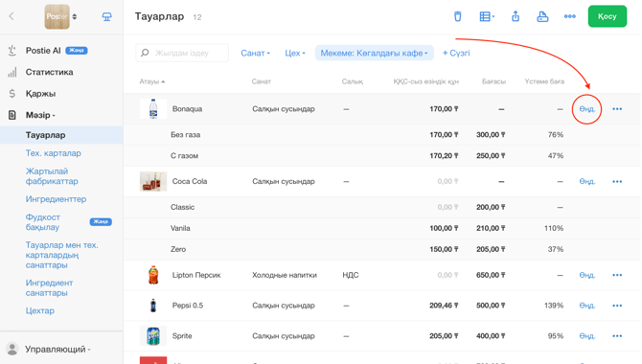The width and height of the screenshot is (642, 364).
Task: Open the Управляющий user menu
Action: pyautogui.click(x=57, y=350)
